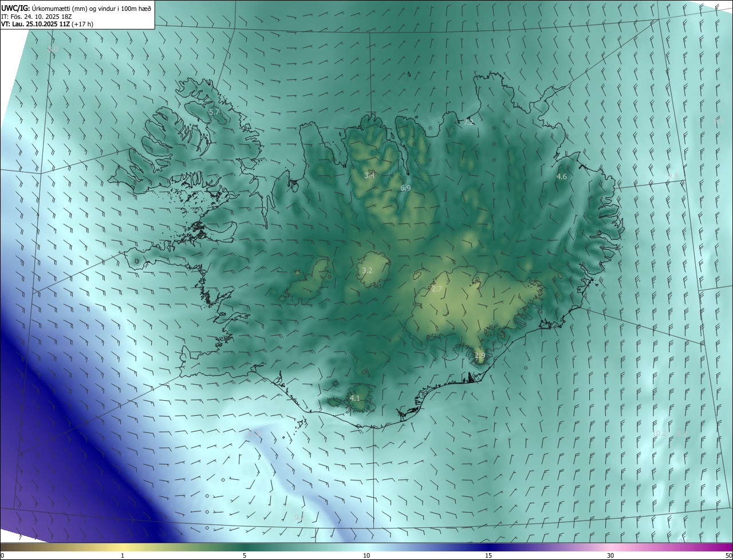Click the 7.2 value label on the map
The image size is (733, 560).
tap(469, 123)
